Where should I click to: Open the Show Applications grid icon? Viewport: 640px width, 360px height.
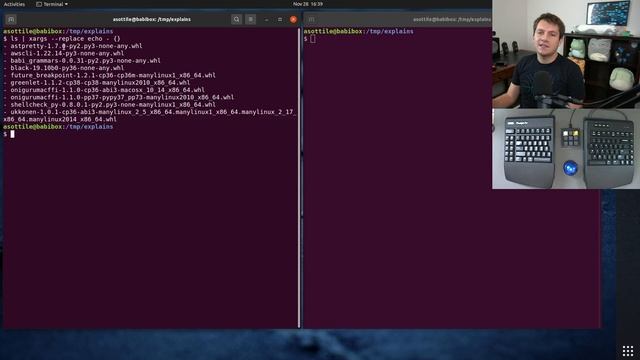click(x=628, y=351)
